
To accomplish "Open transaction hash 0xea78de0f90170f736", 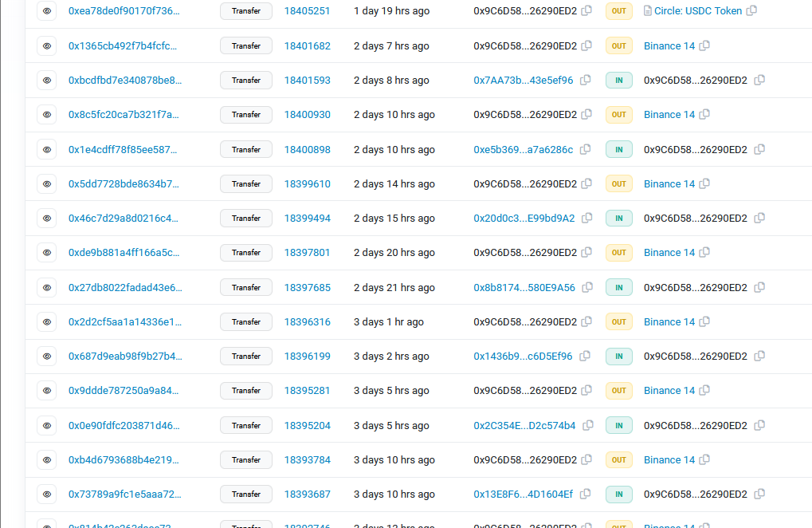I will pos(124,11).
